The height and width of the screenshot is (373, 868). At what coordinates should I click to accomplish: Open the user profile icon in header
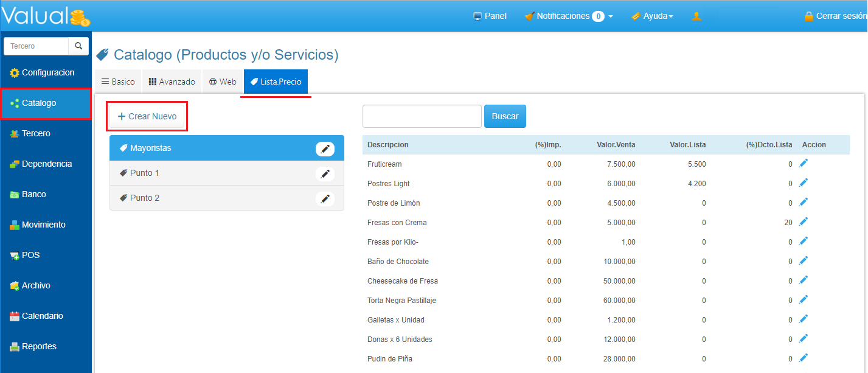(x=696, y=16)
